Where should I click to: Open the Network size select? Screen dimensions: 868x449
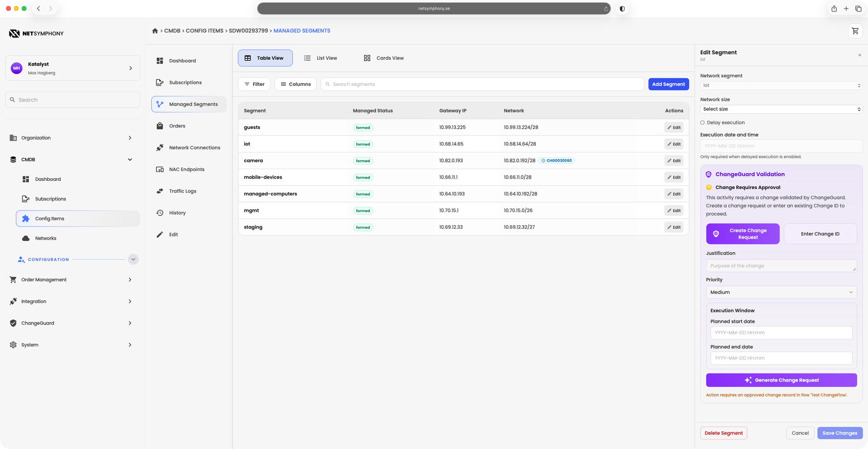click(781, 109)
